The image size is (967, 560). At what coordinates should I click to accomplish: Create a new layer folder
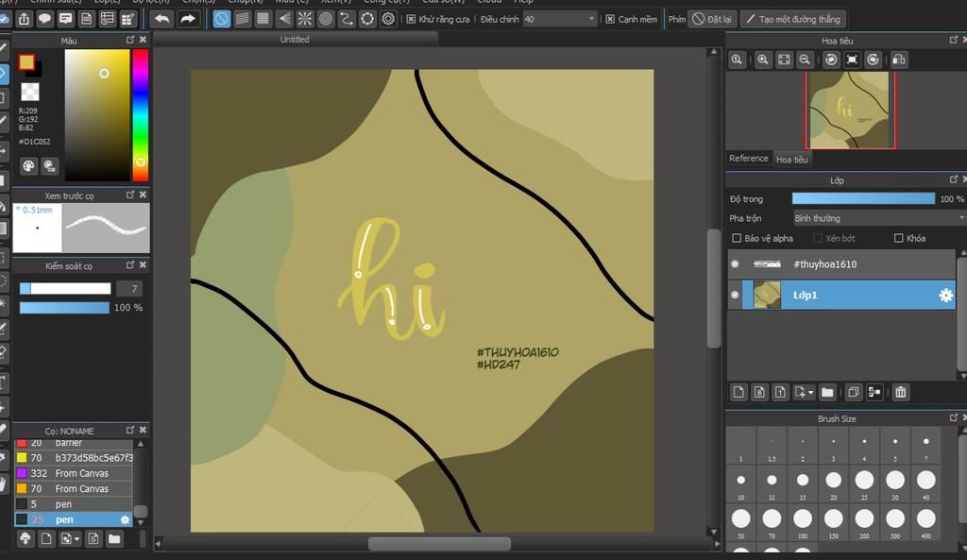tap(827, 392)
